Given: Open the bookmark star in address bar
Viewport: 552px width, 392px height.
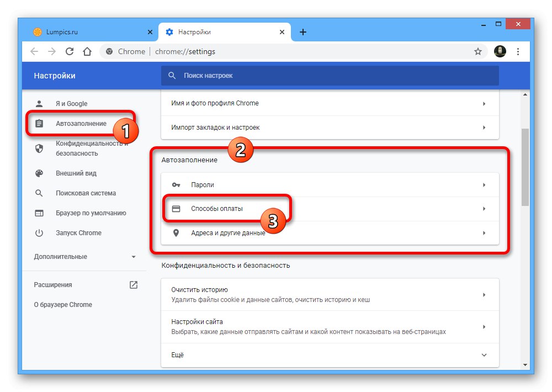Looking at the screenshot, I should pos(477,51).
